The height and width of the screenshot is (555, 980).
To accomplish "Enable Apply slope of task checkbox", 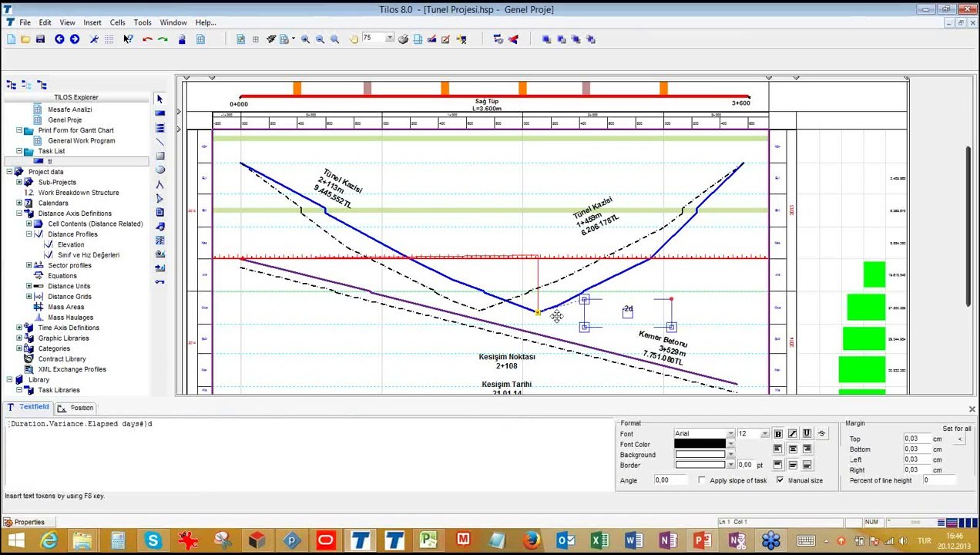I will (702, 480).
